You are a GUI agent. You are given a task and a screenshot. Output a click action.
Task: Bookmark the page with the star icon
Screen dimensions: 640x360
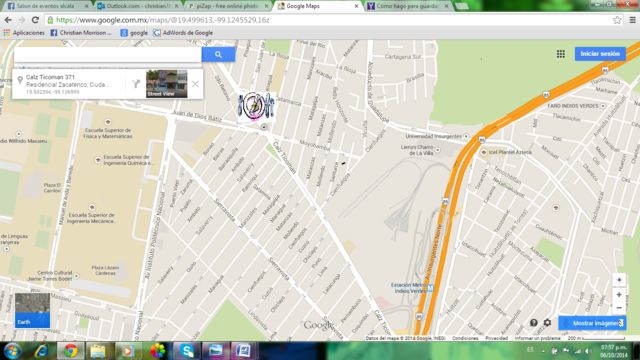pos(617,20)
